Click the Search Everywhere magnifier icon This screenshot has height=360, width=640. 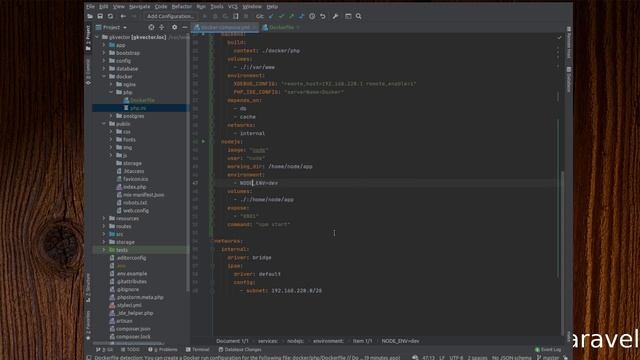pos(358,16)
